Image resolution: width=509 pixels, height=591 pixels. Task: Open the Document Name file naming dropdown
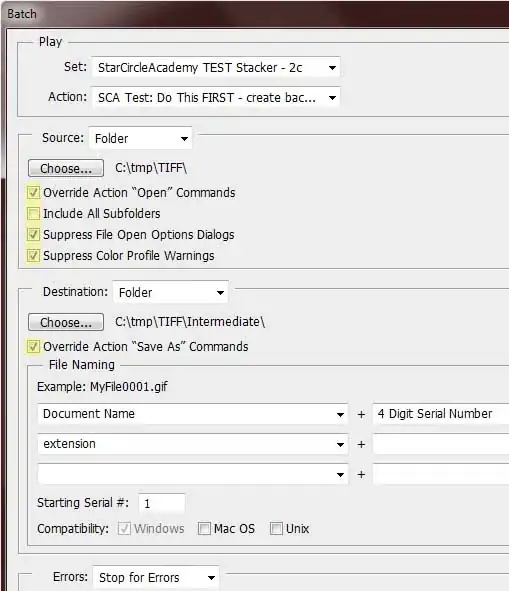[193, 414]
